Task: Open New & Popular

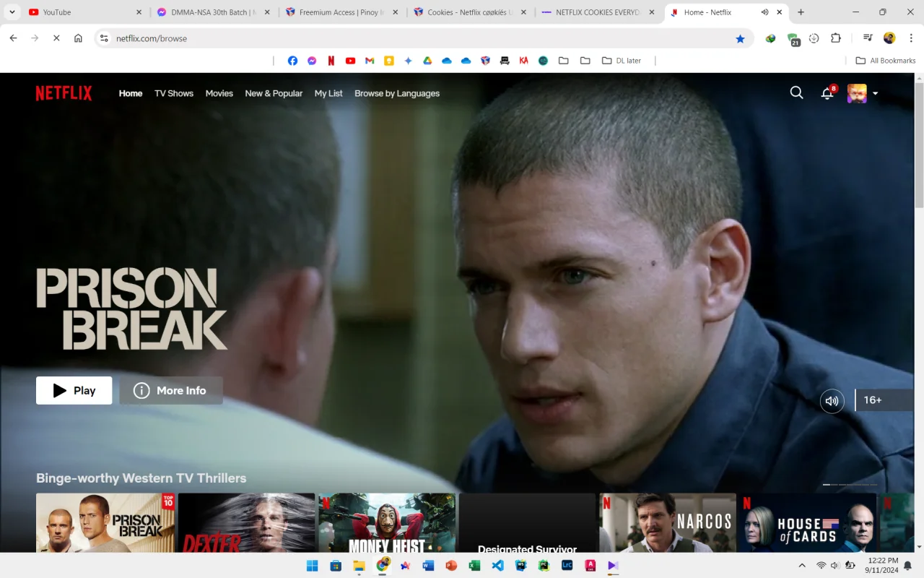Action: coord(274,93)
